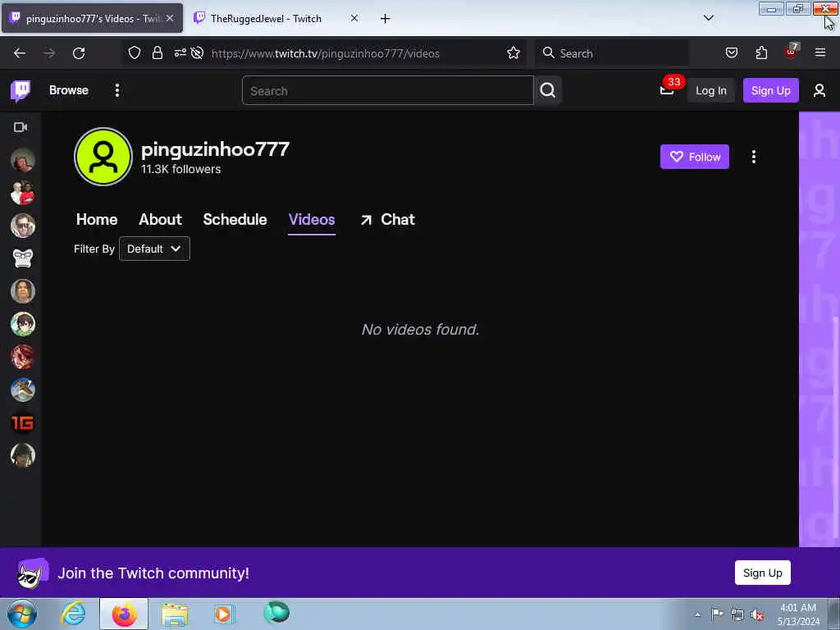Pop out the channel Chat link
The image size is (840, 630).
[388, 220]
